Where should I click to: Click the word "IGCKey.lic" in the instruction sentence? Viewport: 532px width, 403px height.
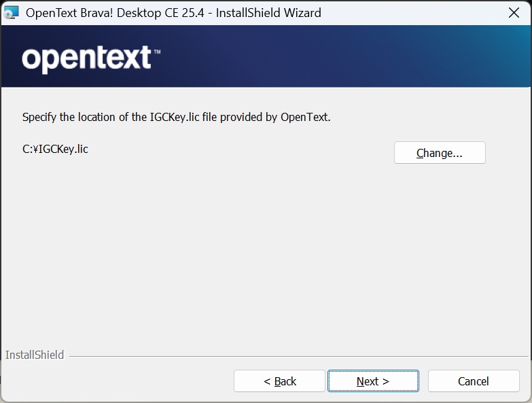175,117
